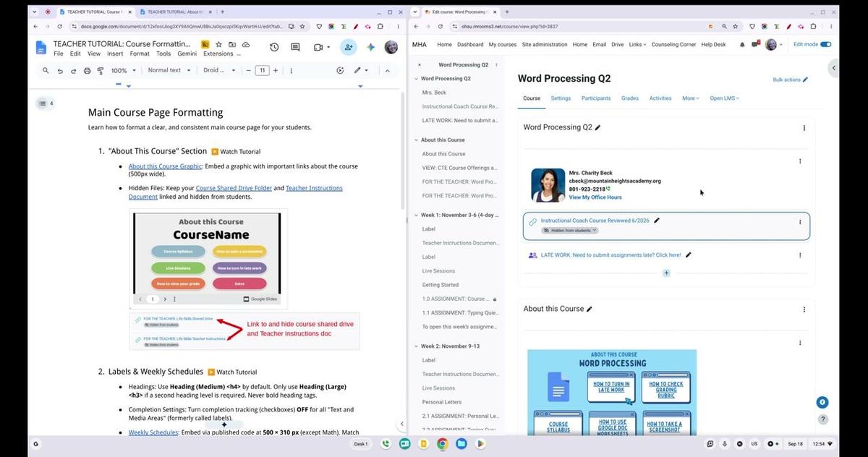Open the Format menu in Google Docs

coord(140,54)
